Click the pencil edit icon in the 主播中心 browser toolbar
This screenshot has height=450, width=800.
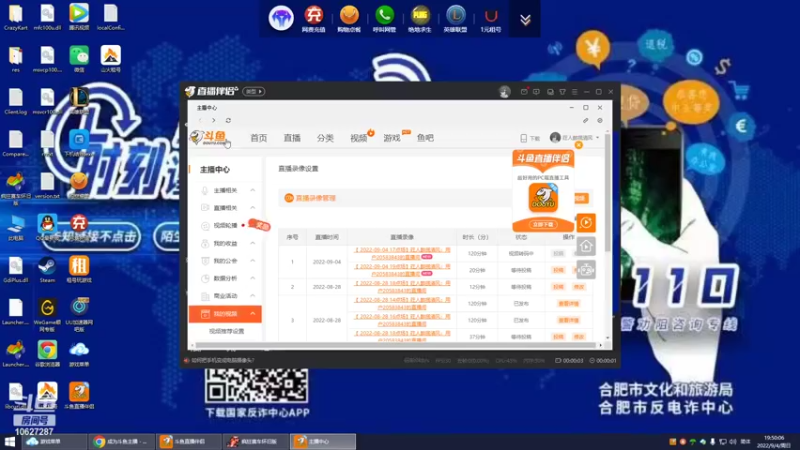586,120
